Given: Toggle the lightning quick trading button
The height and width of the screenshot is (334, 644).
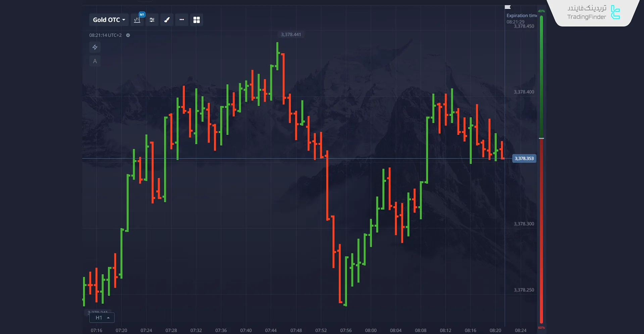Looking at the screenshot, I should pos(95,47).
